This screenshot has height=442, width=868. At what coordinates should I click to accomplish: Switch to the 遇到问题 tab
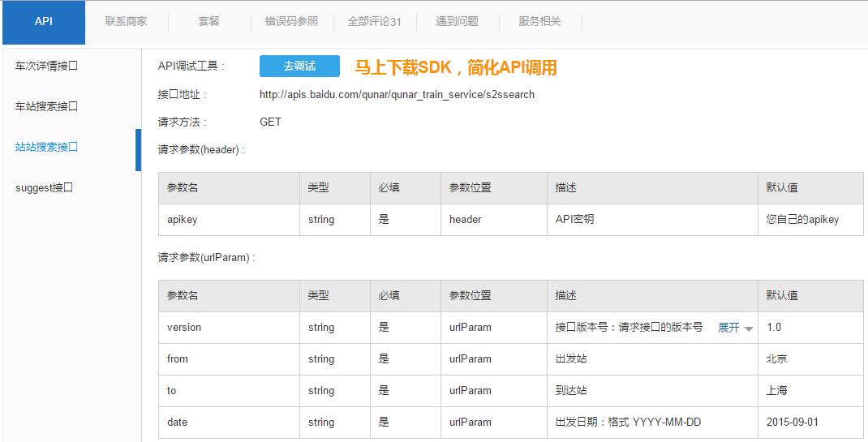point(457,22)
